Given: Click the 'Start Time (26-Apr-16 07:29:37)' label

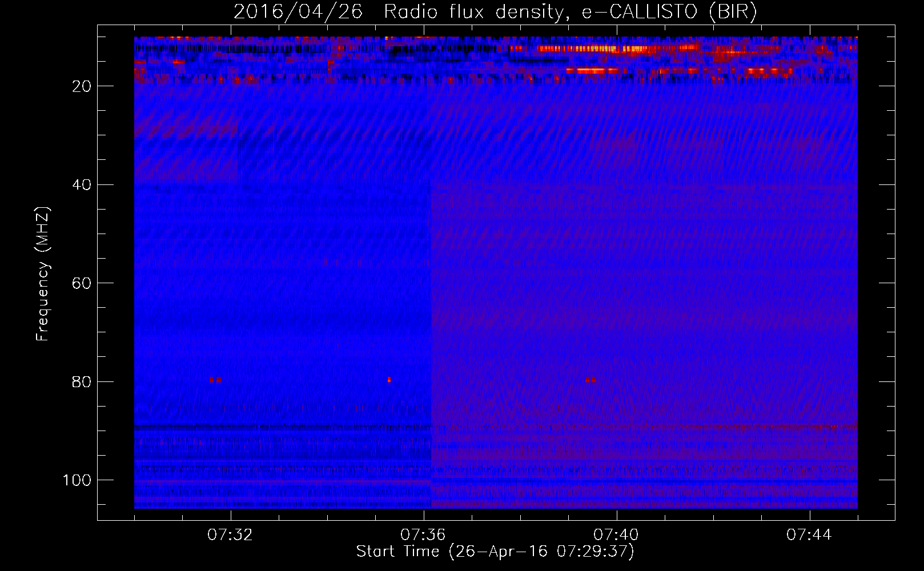Looking at the screenshot, I should pos(495,552).
